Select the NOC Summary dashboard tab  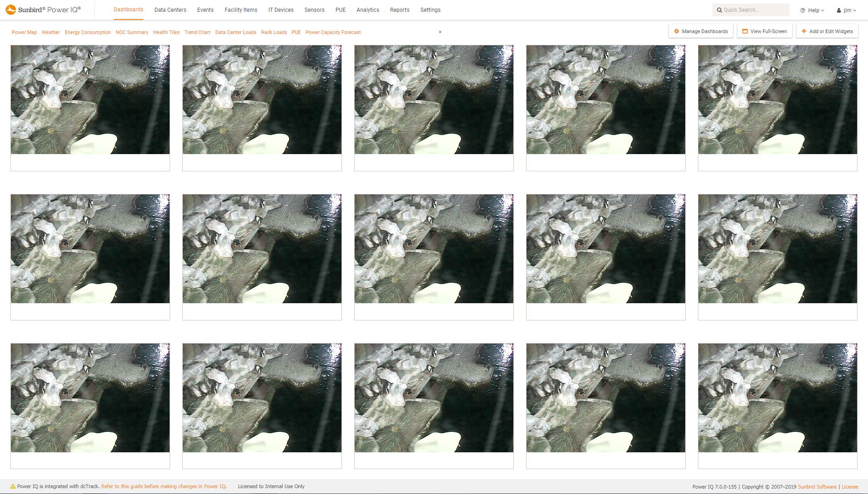coord(132,32)
